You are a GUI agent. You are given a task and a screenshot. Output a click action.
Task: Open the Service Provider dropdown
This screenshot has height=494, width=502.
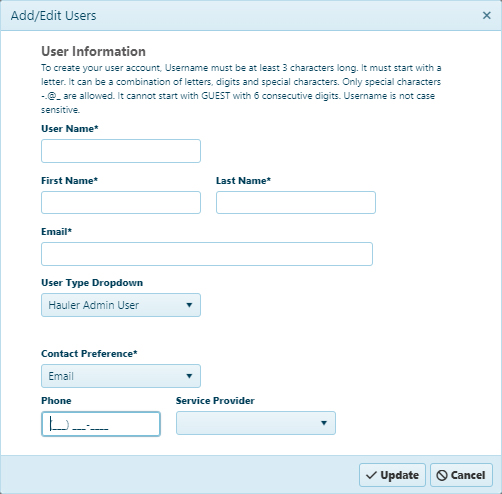(256, 423)
